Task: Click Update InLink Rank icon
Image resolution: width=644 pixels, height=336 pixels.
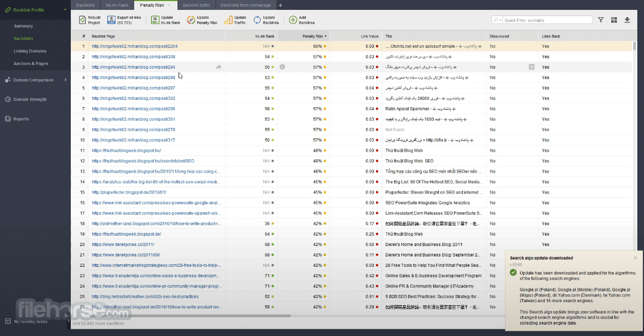Action: click(155, 20)
